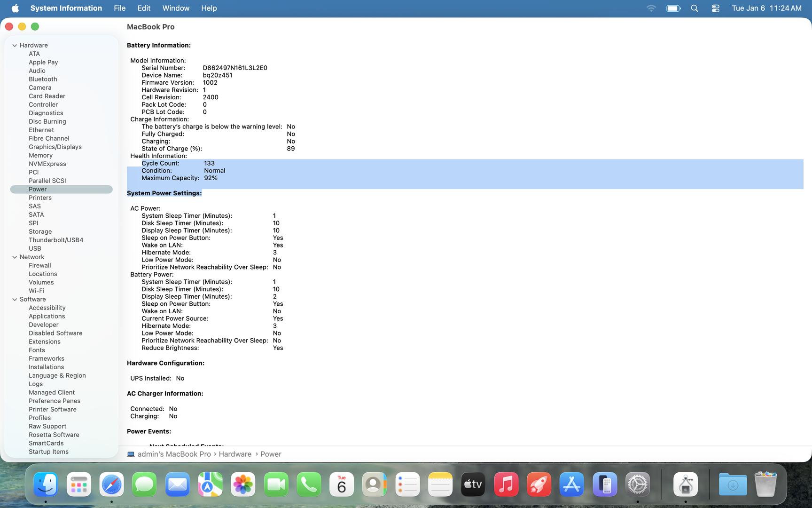Screen dimensions: 812x508
Task: Open the Edit menu
Action: point(144,8)
